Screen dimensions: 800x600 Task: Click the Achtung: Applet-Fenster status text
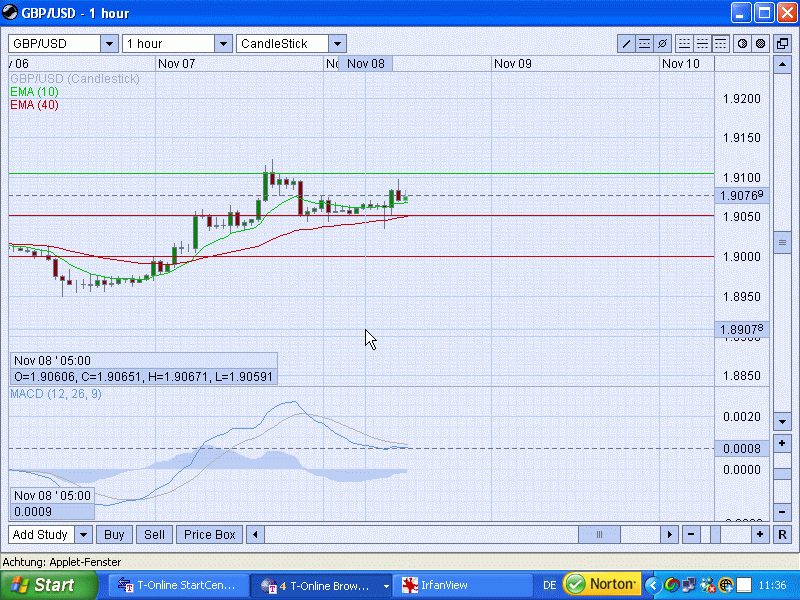click(62, 562)
